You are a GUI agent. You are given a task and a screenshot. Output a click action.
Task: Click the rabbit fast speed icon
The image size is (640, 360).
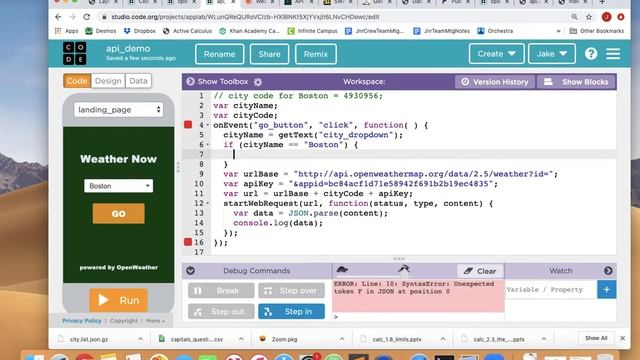[x=403, y=269]
